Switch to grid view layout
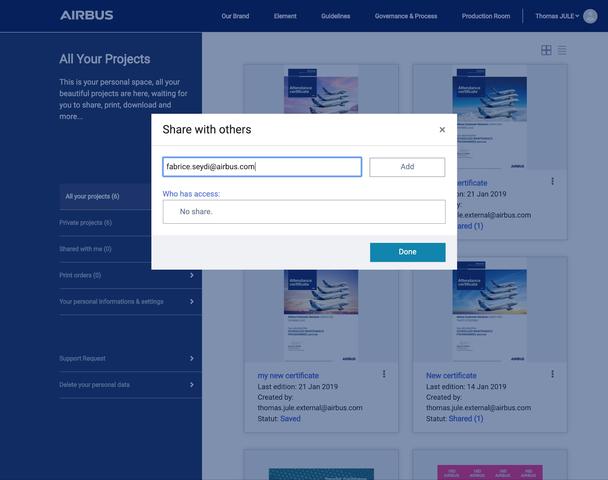The image size is (608, 480). pyautogui.click(x=546, y=50)
